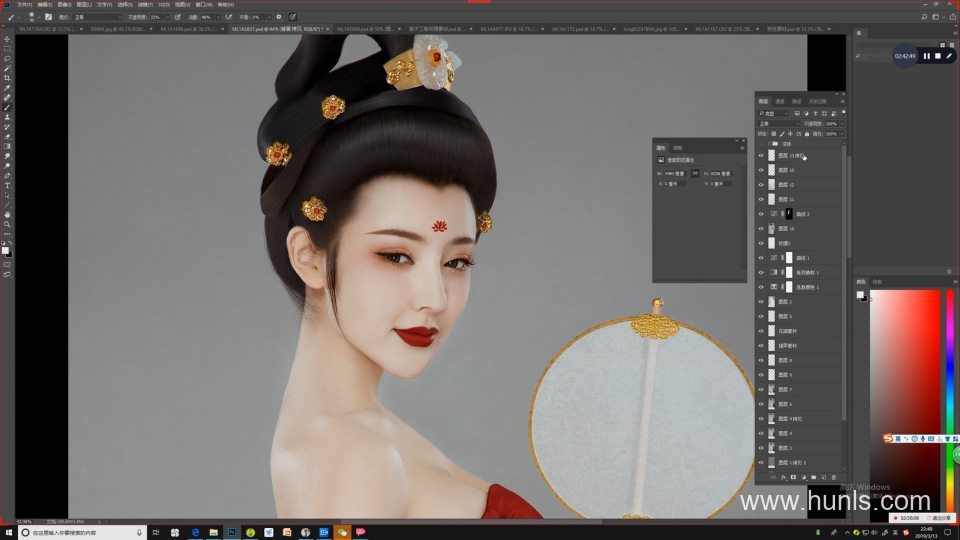
Task: Delete layer using the trash icon
Action: (834, 478)
